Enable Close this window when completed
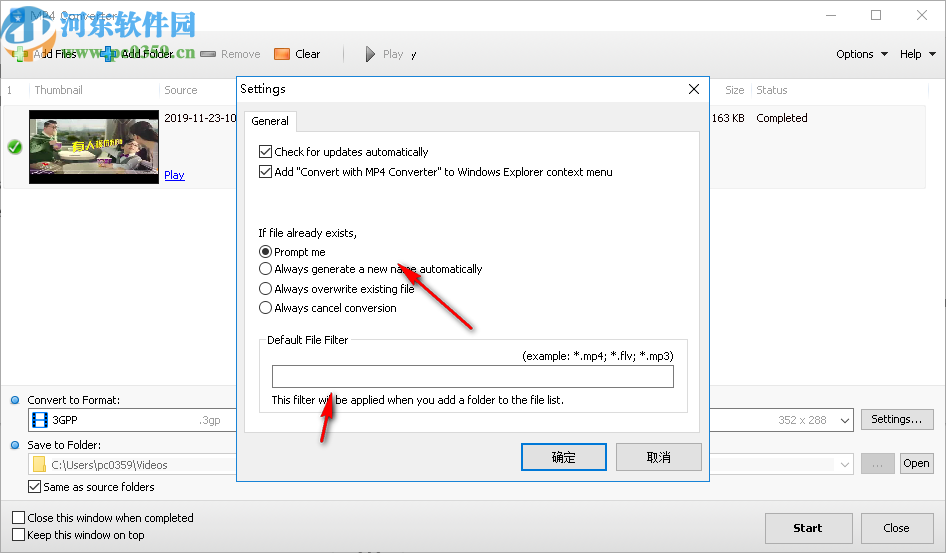This screenshot has height=553, width=946. (19, 517)
